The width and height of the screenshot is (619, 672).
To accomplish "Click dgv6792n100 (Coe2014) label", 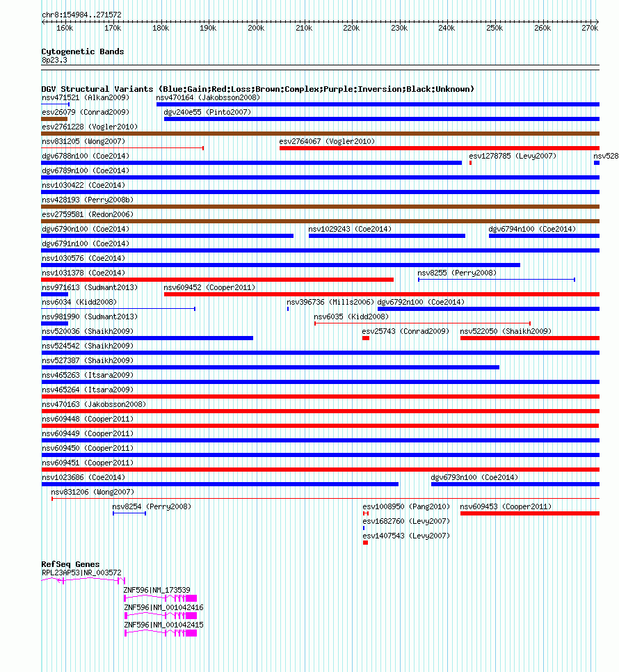I will (x=421, y=302).
